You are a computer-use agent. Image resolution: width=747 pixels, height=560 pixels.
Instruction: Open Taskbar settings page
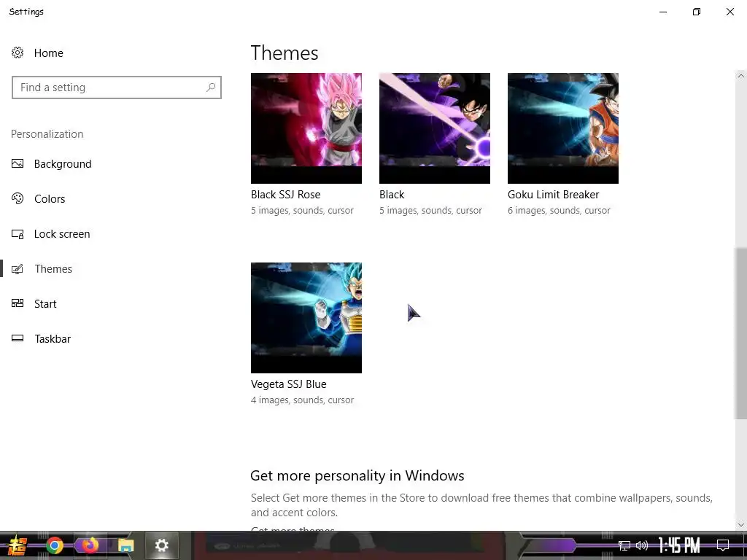coord(53,339)
